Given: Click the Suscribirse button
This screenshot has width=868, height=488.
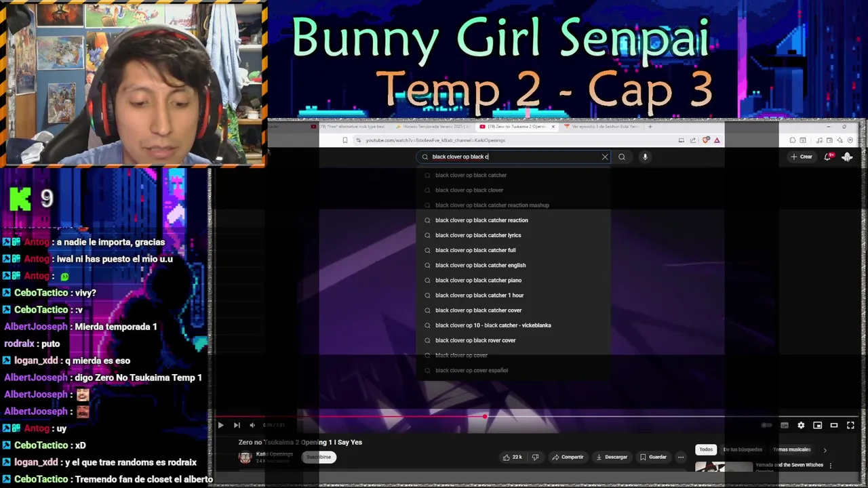Looking at the screenshot, I should [x=319, y=457].
